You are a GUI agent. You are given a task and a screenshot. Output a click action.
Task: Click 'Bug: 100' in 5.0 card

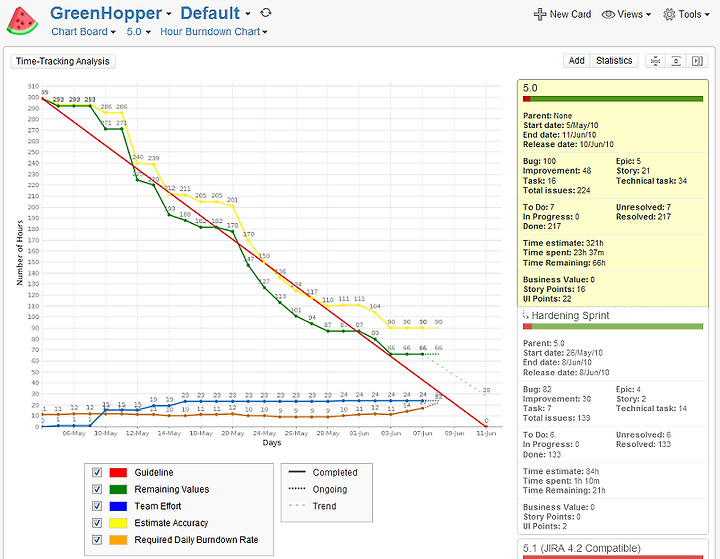(540, 161)
